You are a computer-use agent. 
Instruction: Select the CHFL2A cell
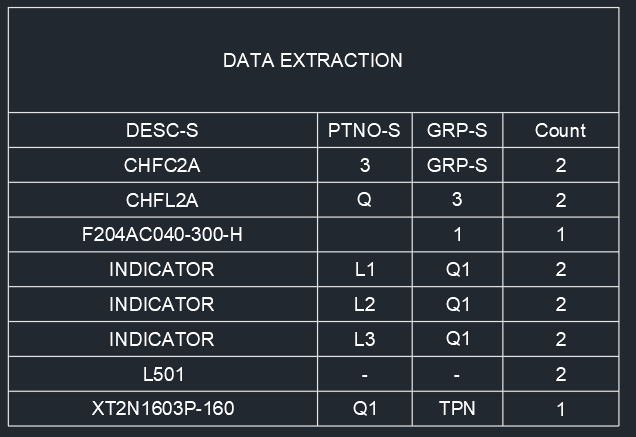pyautogui.click(x=163, y=200)
